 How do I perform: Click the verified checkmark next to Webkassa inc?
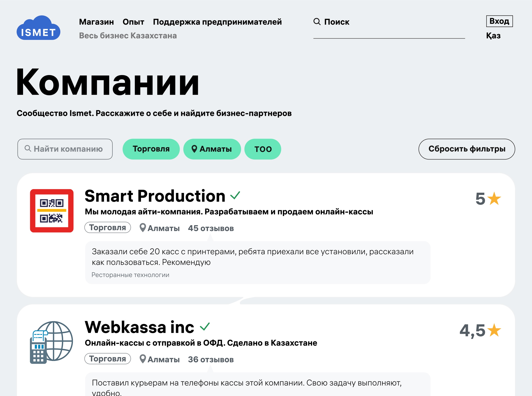[x=205, y=326]
